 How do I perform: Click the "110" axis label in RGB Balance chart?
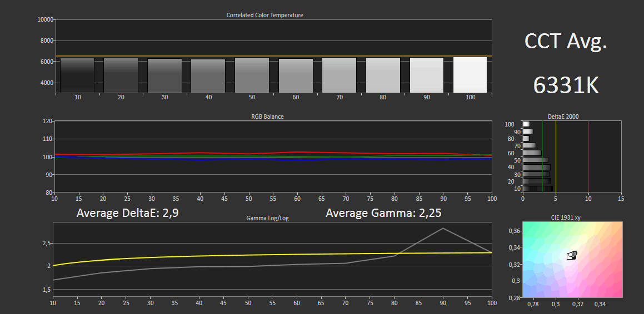[x=47, y=139]
